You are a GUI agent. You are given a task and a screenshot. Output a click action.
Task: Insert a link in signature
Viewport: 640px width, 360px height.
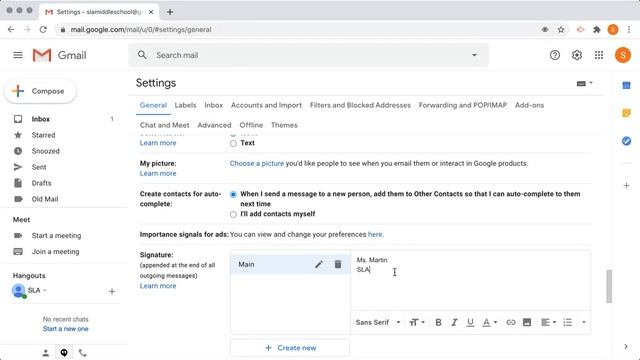(511, 322)
